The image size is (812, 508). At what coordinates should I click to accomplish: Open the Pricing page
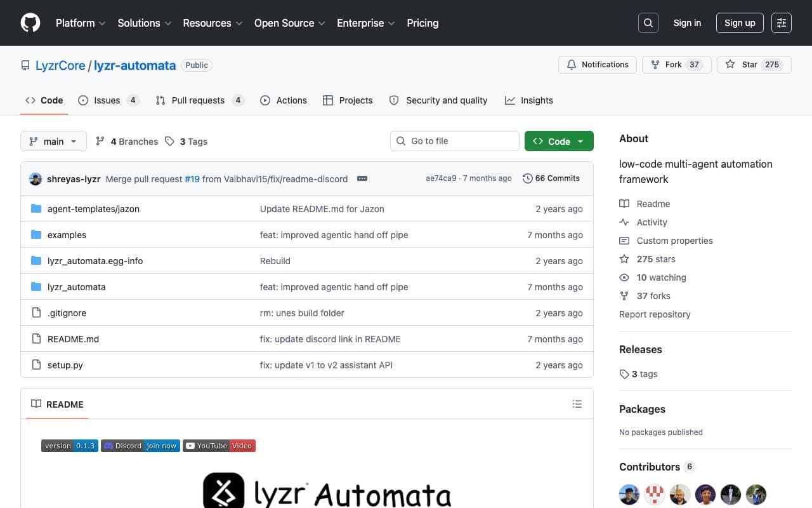click(x=422, y=23)
